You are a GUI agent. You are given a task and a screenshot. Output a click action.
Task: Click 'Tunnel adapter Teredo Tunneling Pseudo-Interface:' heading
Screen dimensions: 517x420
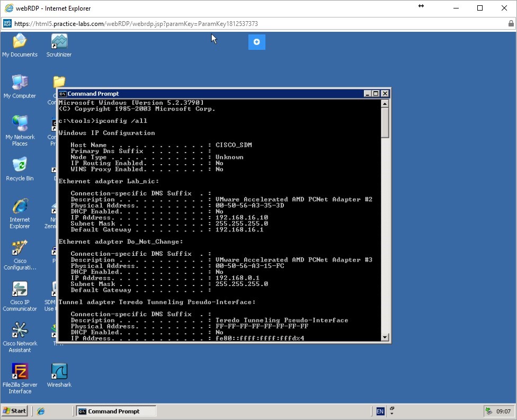point(157,302)
